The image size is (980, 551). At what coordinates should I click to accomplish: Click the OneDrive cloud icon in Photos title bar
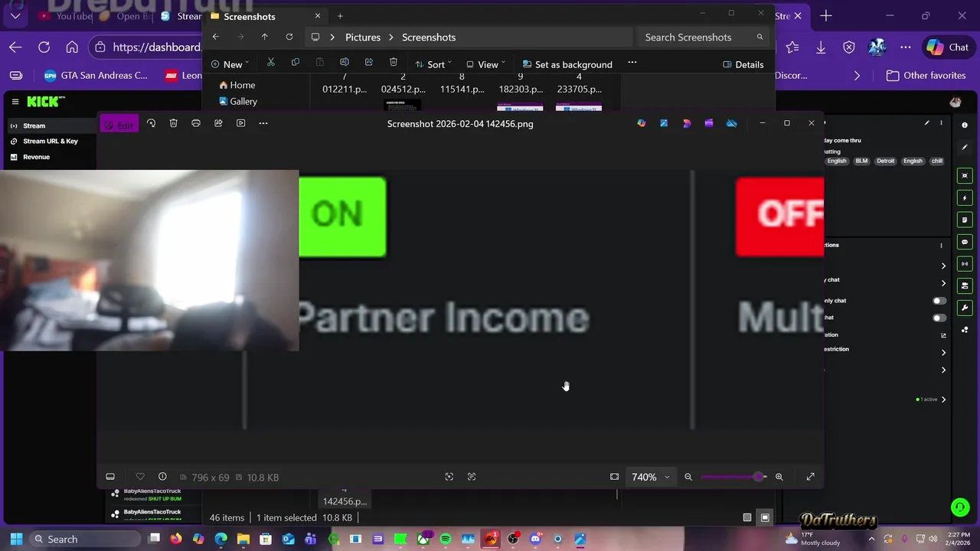(x=732, y=123)
